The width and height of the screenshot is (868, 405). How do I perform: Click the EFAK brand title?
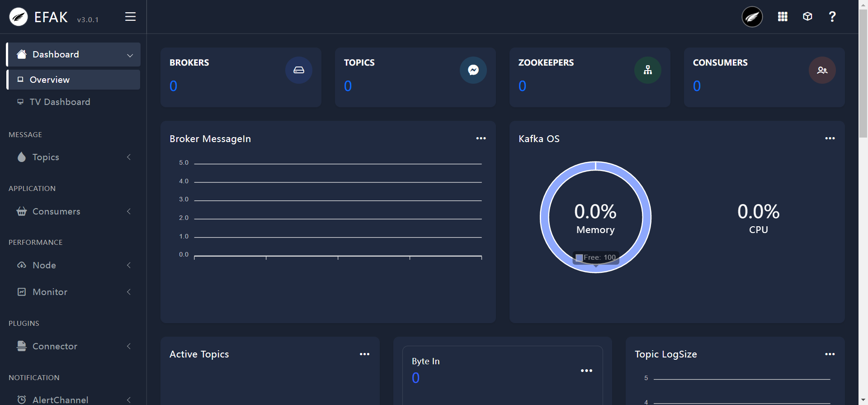point(51,17)
